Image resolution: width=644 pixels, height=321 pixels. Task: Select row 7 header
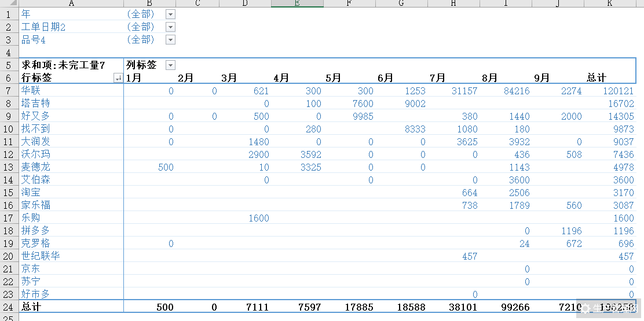point(9,91)
